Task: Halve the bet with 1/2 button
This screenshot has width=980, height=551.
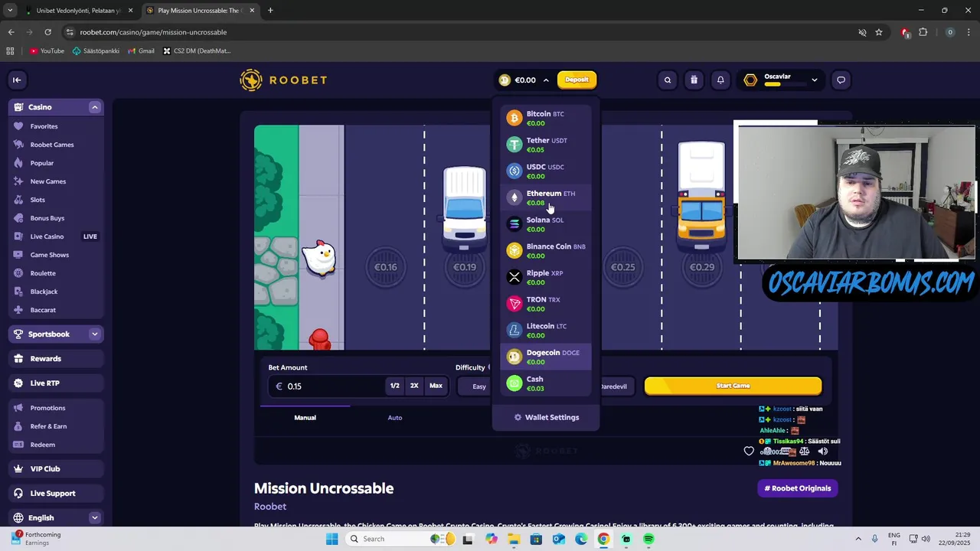Action: click(x=394, y=386)
